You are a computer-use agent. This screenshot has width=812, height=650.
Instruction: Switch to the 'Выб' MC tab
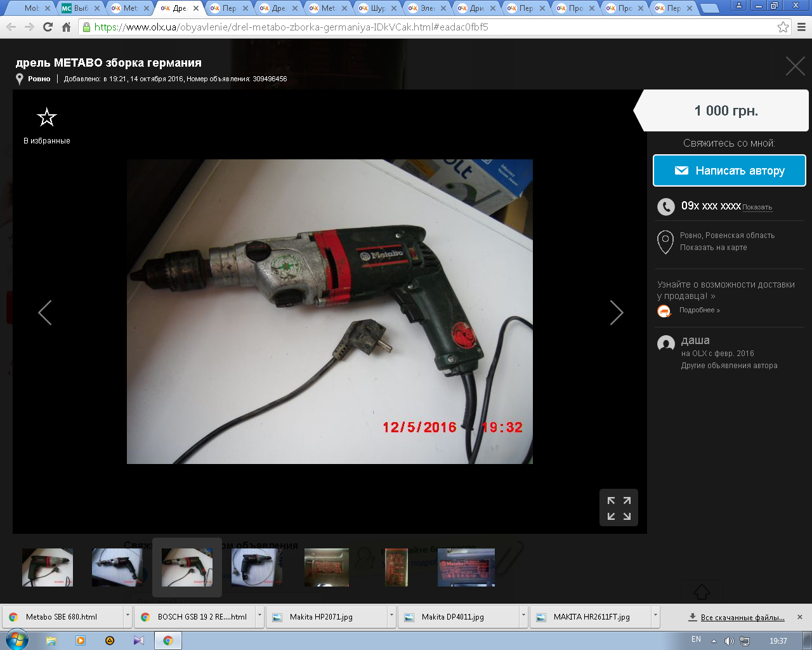pyautogui.click(x=80, y=8)
